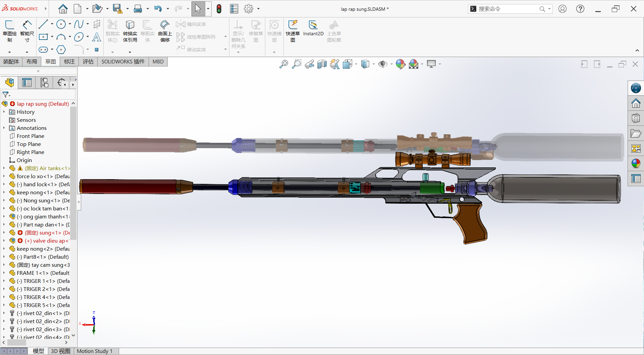Toggle the Rapid Sketch button

pos(293,31)
